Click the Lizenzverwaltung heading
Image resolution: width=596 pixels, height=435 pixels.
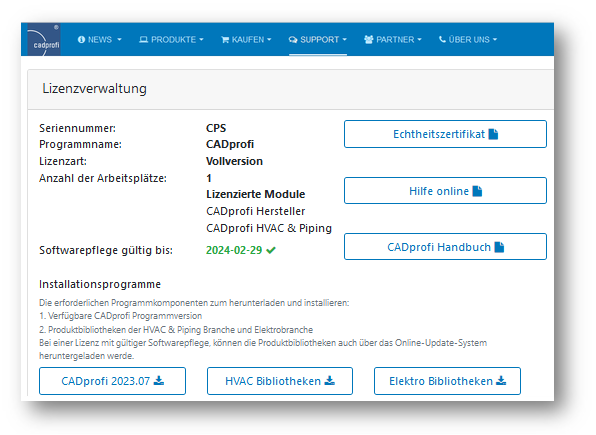(94, 89)
